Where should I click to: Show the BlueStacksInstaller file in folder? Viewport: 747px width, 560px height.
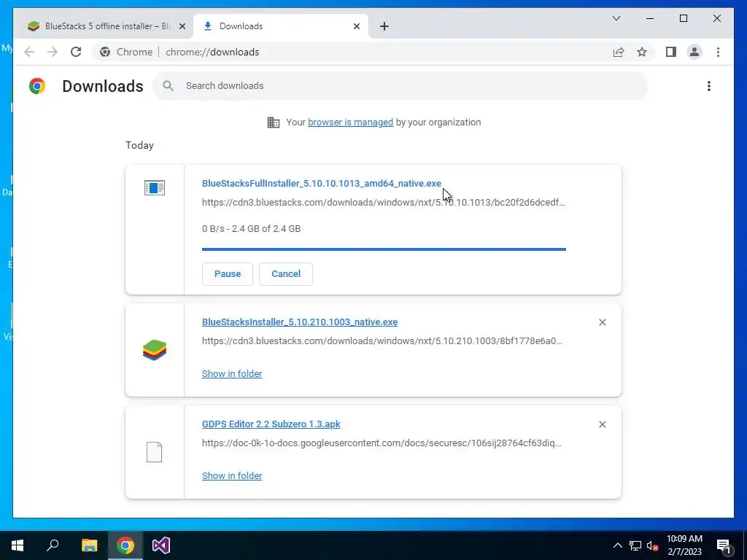coord(232,374)
